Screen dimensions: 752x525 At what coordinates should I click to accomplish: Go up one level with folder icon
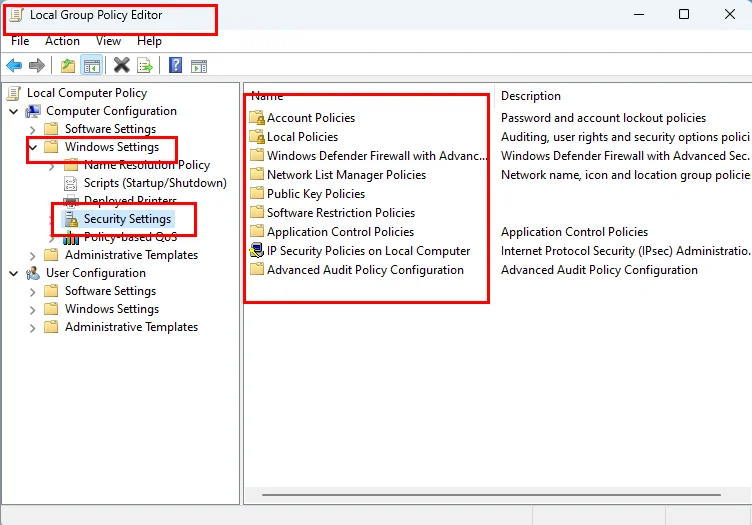68,65
